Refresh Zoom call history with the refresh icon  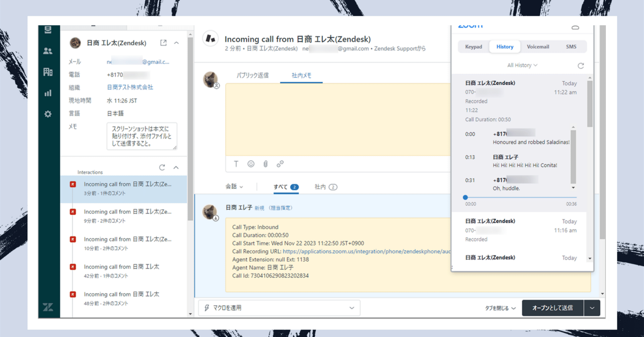[581, 66]
